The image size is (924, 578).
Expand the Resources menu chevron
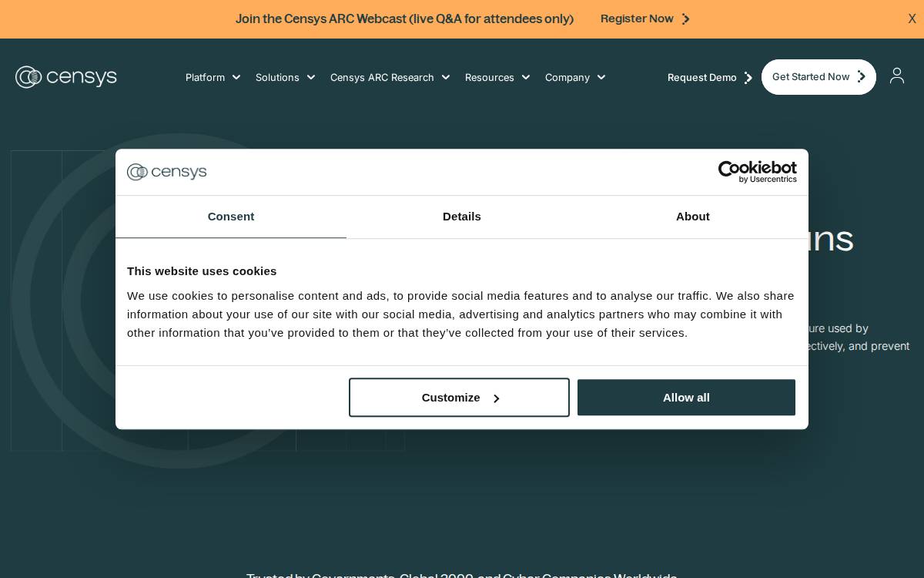[526, 77]
